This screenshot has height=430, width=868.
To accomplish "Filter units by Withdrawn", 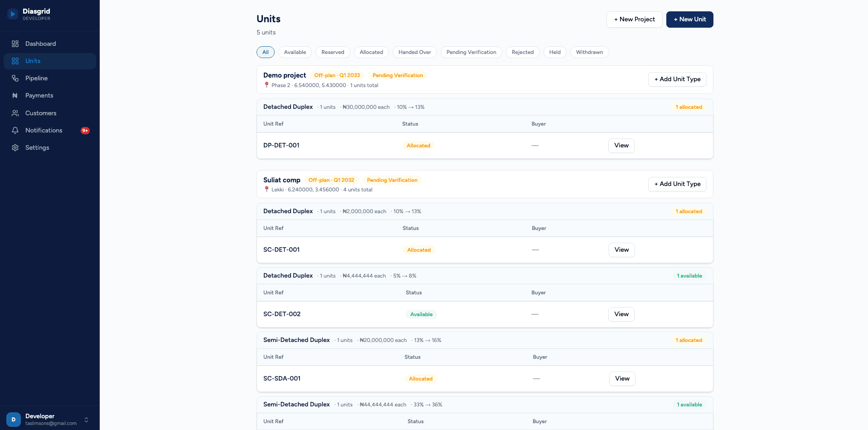I will pos(589,52).
